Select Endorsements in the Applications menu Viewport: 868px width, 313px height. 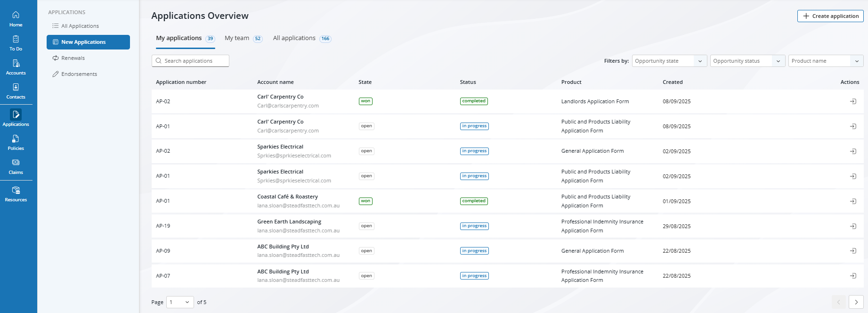tap(79, 74)
